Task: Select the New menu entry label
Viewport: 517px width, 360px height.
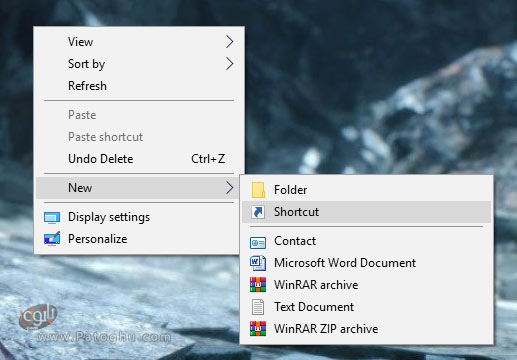Action: (x=80, y=188)
